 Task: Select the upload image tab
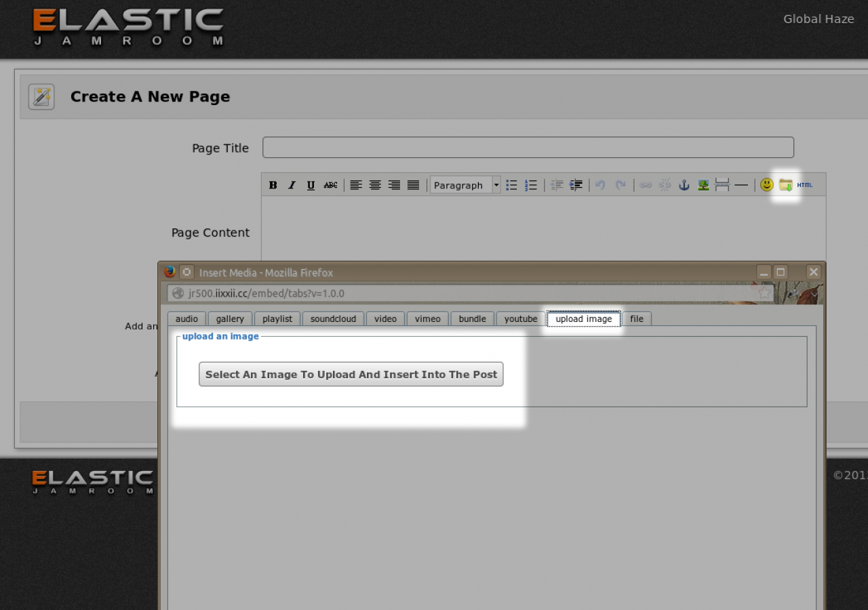(x=584, y=319)
